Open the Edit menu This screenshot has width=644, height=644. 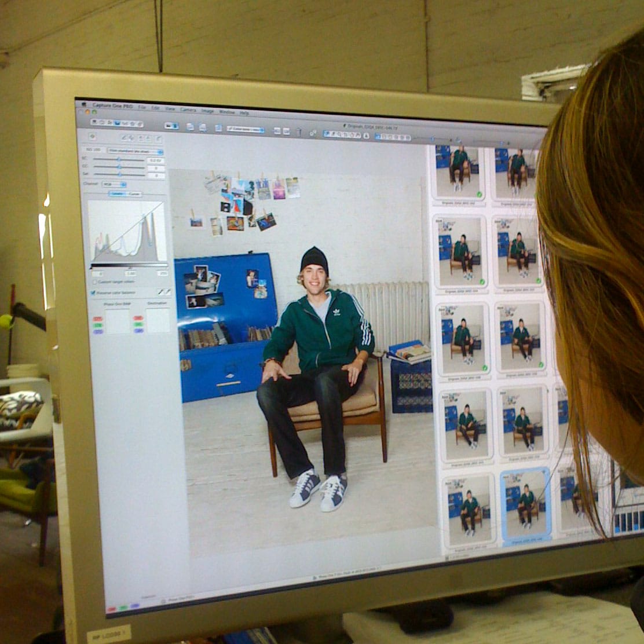coord(155,108)
